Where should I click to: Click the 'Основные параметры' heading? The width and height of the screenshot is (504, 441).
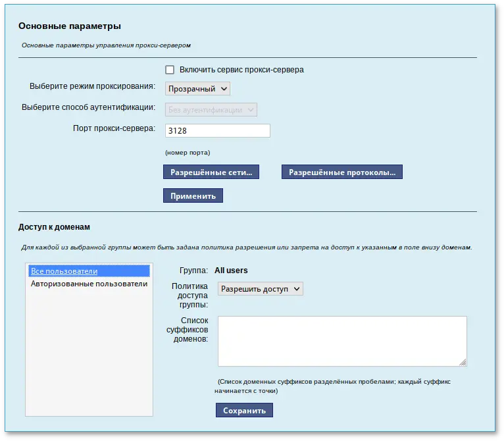tap(70, 26)
